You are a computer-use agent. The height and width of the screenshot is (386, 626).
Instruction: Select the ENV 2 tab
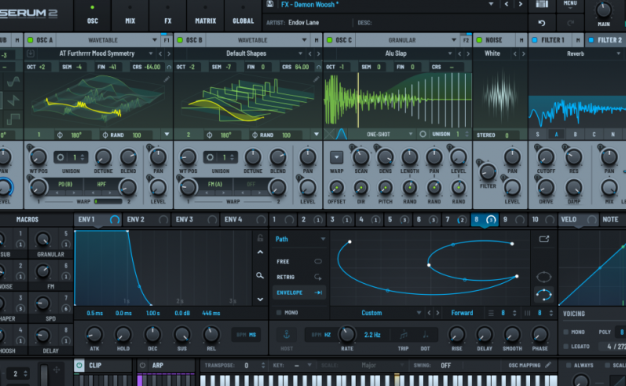click(x=147, y=220)
